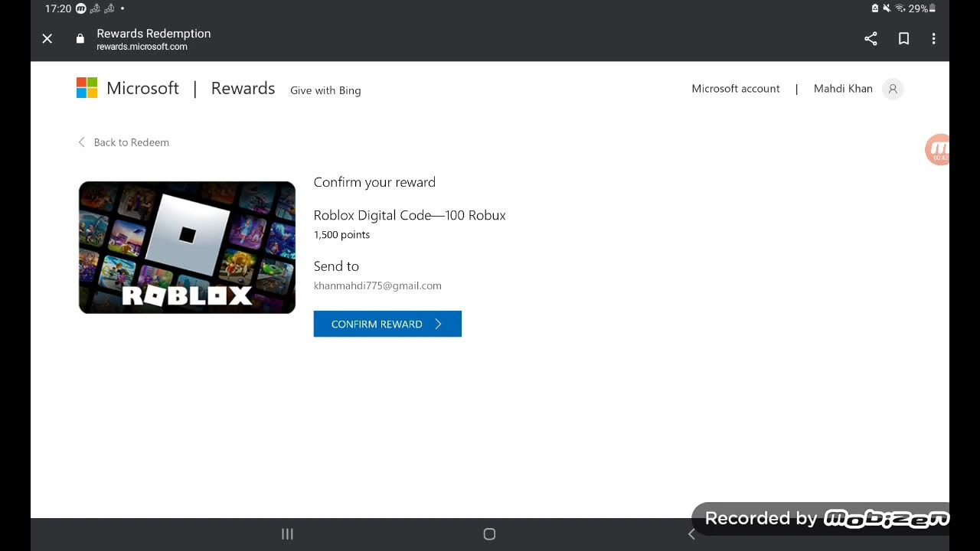Open the three-dot browser menu
980x551 pixels.
[933, 39]
